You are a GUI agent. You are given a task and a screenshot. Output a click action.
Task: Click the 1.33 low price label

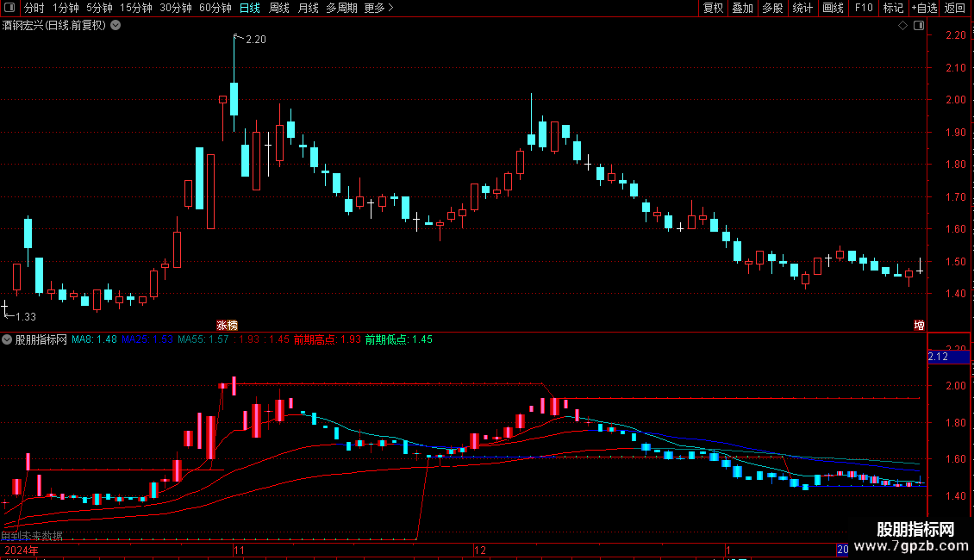pyautogui.click(x=26, y=317)
